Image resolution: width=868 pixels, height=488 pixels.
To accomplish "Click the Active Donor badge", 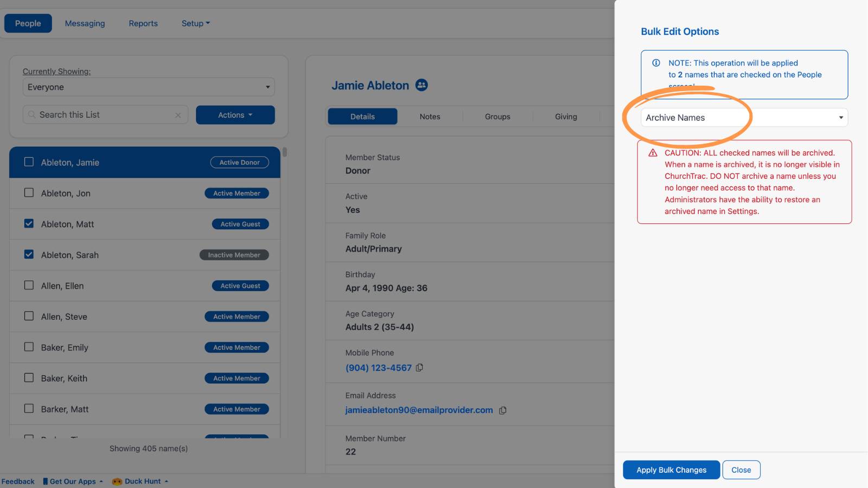I will point(240,162).
